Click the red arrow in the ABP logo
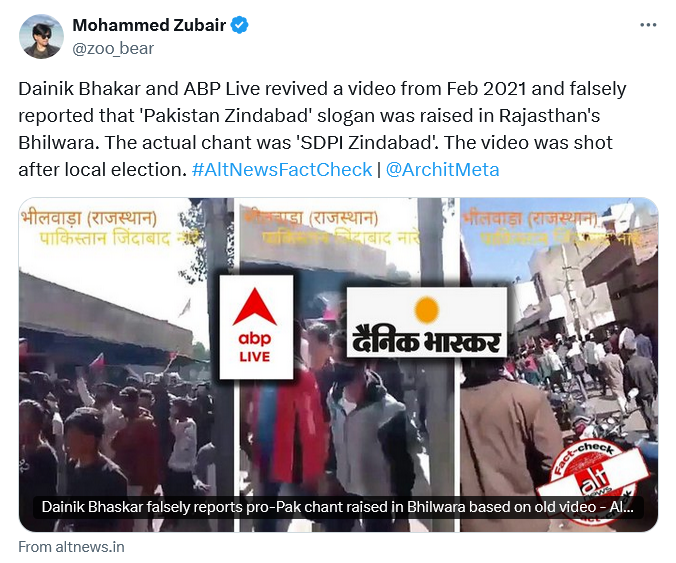Image resolution: width=676 pixels, height=563 pixels. (254, 307)
